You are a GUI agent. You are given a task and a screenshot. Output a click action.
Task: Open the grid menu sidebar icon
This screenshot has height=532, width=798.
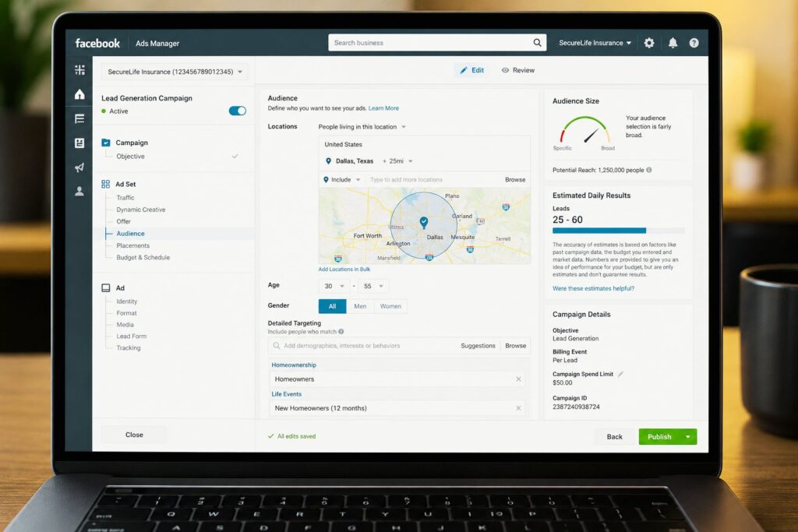pyautogui.click(x=79, y=69)
